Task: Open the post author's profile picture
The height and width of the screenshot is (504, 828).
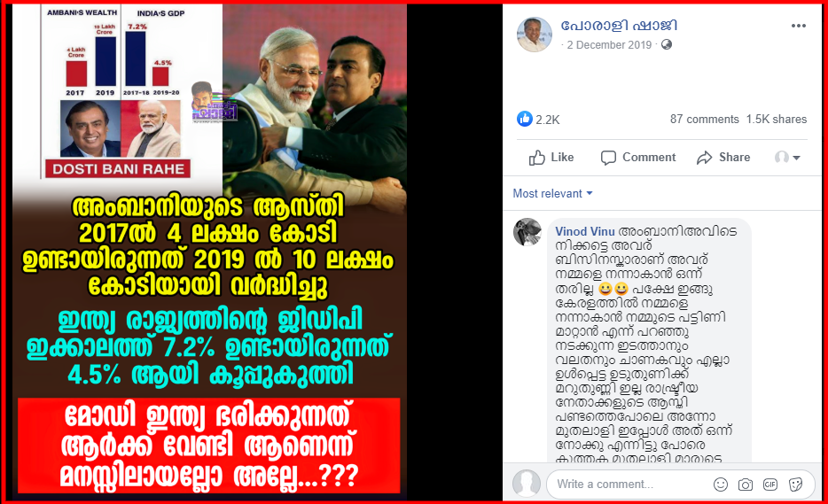Action: coord(534,35)
